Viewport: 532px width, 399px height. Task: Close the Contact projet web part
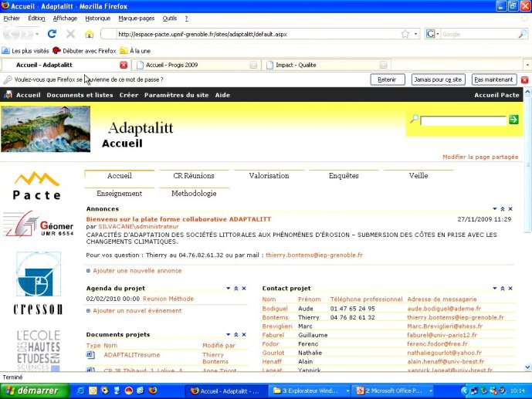510,289
